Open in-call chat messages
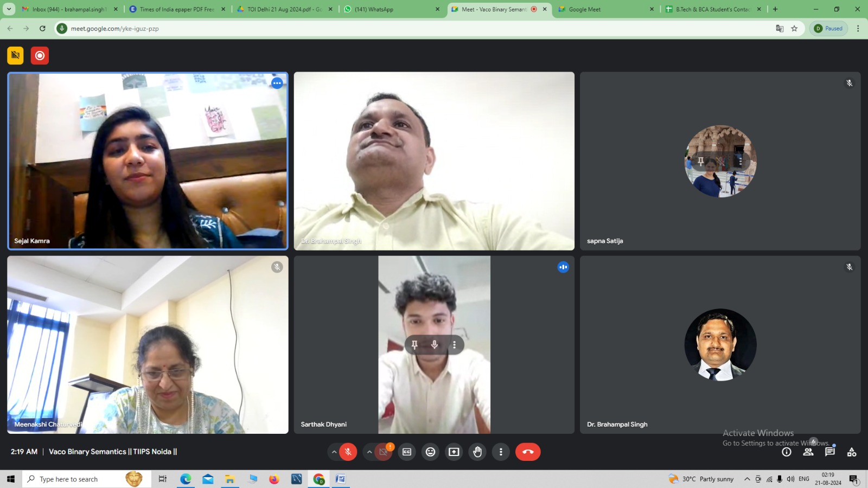The width and height of the screenshot is (868, 488). (830, 452)
